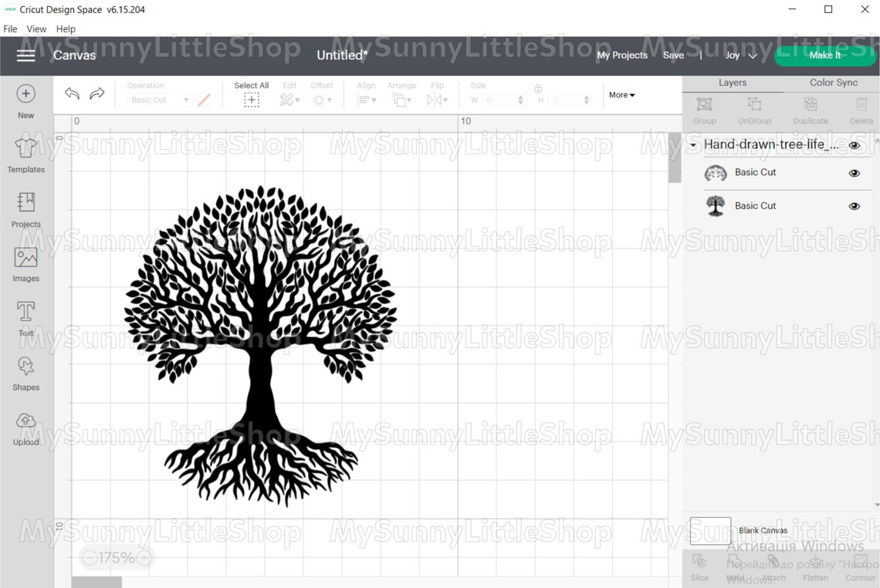The width and height of the screenshot is (880, 588).
Task: Toggle visibility of Hand-drawn-tree-life group
Action: (x=855, y=145)
